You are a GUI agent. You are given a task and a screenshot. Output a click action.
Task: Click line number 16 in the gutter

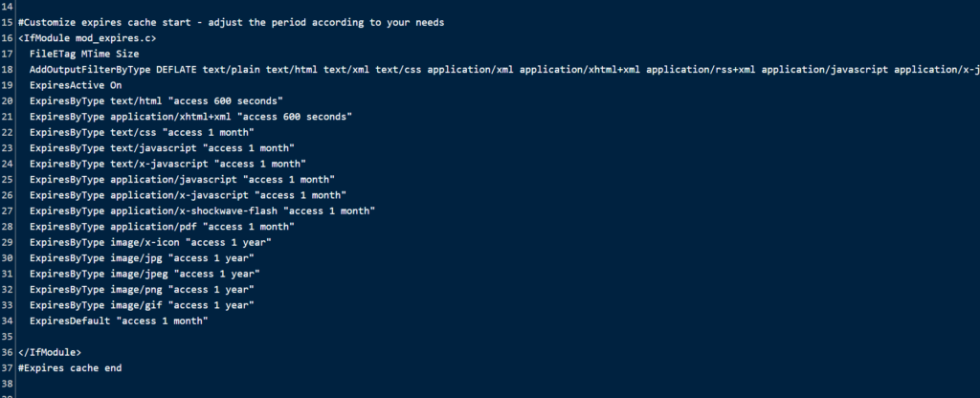[7, 38]
